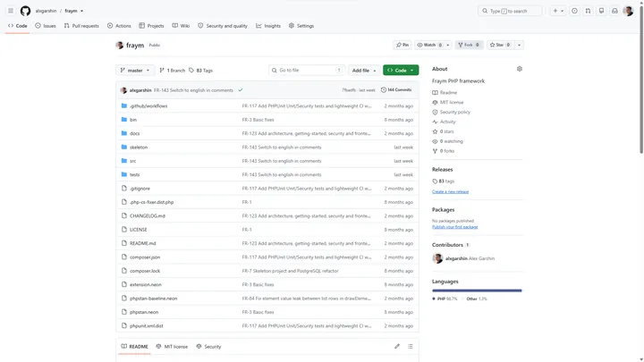
Task: Open pull requests icon in the header
Action: 589,11
